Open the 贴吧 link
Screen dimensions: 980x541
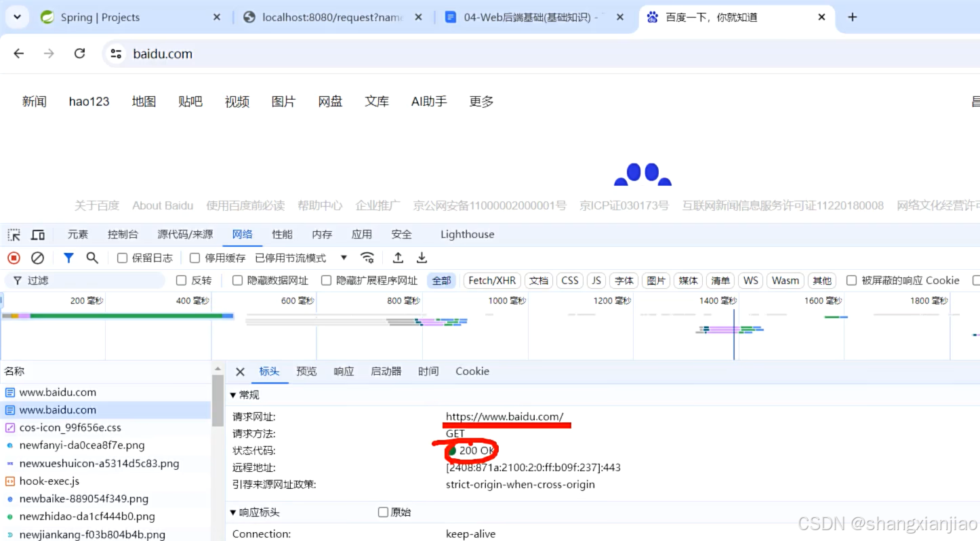click(x=190, y=102)
